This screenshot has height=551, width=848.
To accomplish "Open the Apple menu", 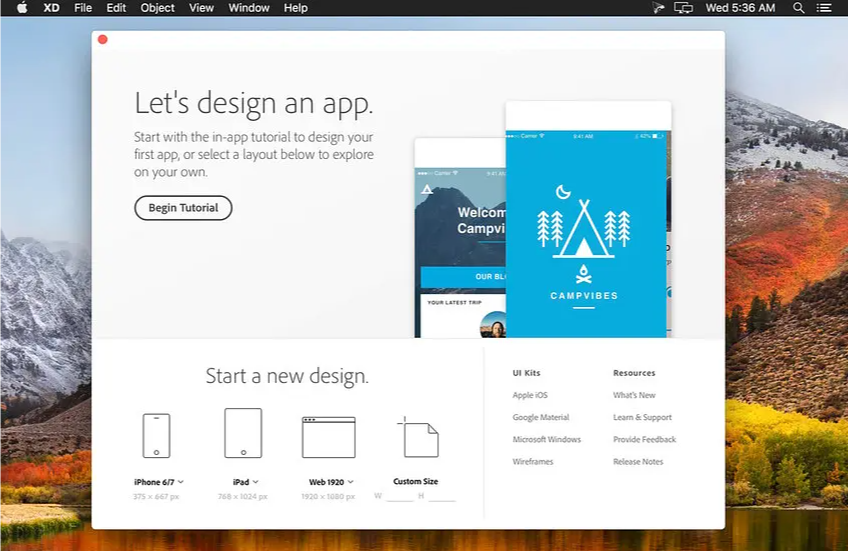I will point(22,8).
